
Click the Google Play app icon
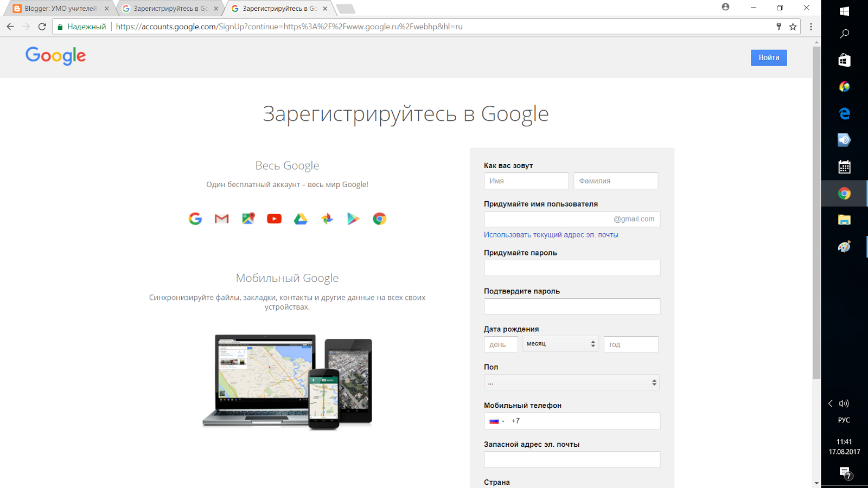click(x=353, y=219)
